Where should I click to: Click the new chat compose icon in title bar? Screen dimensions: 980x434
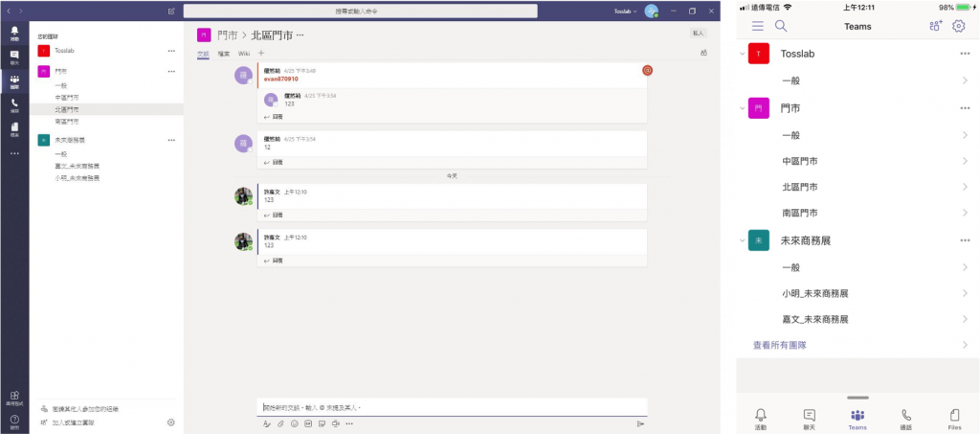(171, 11)
